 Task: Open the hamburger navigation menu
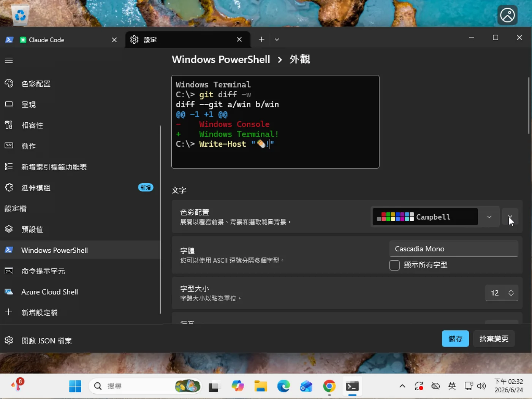click(x=9, y=60)
